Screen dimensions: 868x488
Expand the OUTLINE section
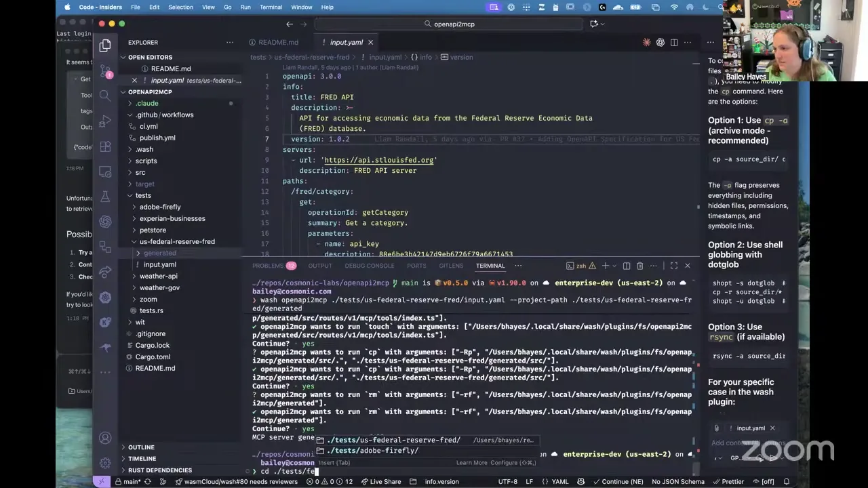[141, 447]
